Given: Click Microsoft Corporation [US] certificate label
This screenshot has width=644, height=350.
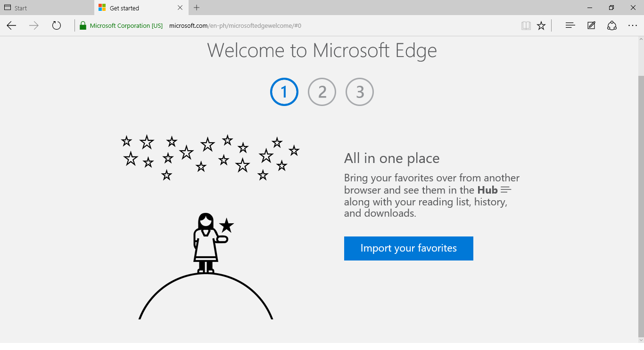Looking at the screenshot, I should tap(126, 26).
